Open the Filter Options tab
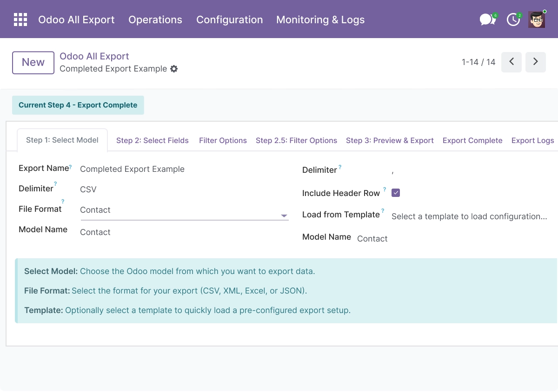The image size is (558, 392). pyautogui.click(x=223, y=140)
